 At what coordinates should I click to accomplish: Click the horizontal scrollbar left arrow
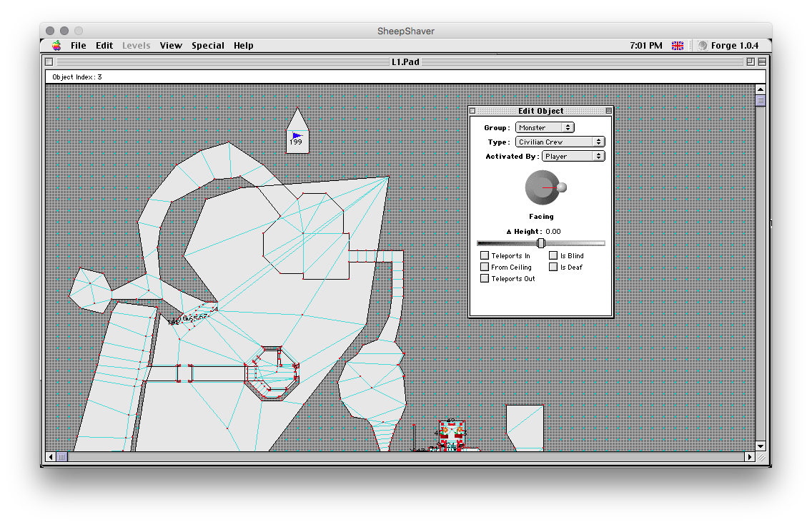50,457
